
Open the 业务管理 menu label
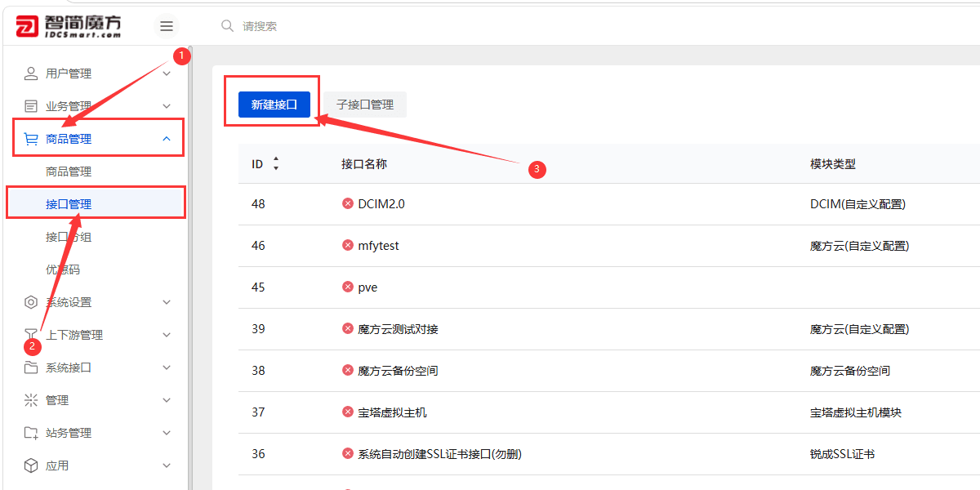[69, 106]
